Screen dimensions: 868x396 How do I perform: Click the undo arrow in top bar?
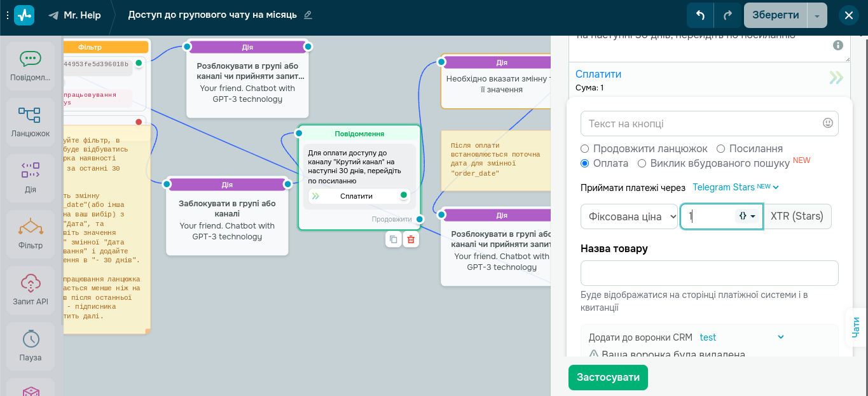tap(700, 15)
